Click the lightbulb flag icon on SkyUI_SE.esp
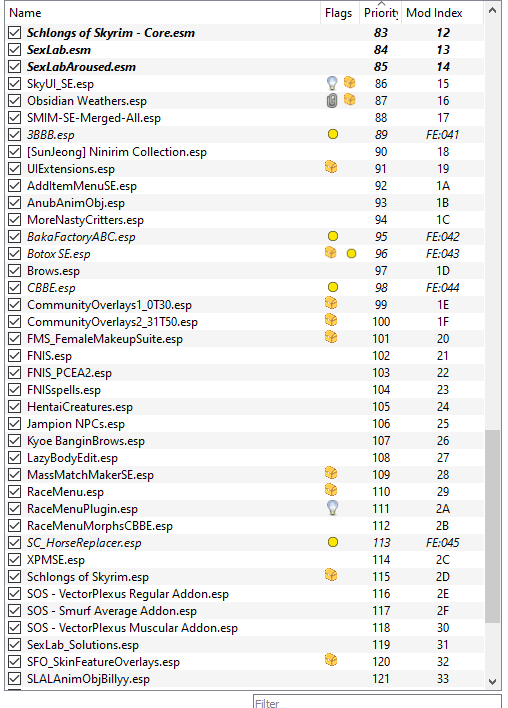508x708 pixels. pos(332,83)
